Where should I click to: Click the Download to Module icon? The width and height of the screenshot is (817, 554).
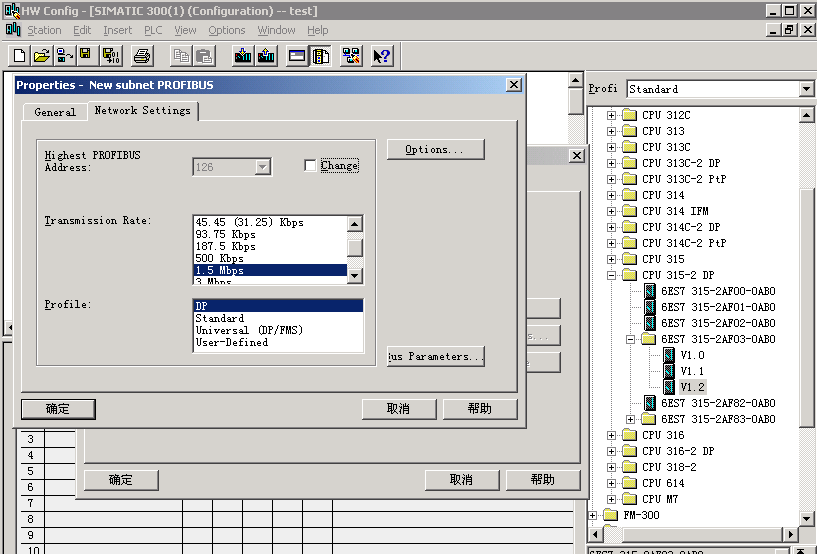tap(243, 55)
